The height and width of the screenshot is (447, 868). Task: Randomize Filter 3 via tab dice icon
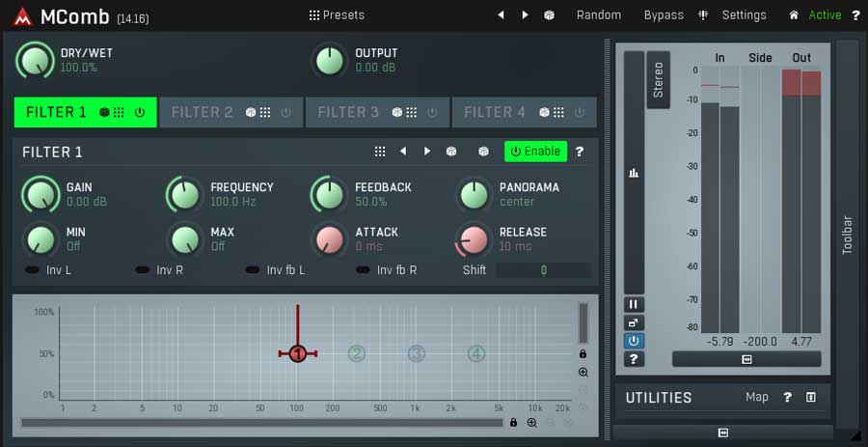(x=397, y=112)
